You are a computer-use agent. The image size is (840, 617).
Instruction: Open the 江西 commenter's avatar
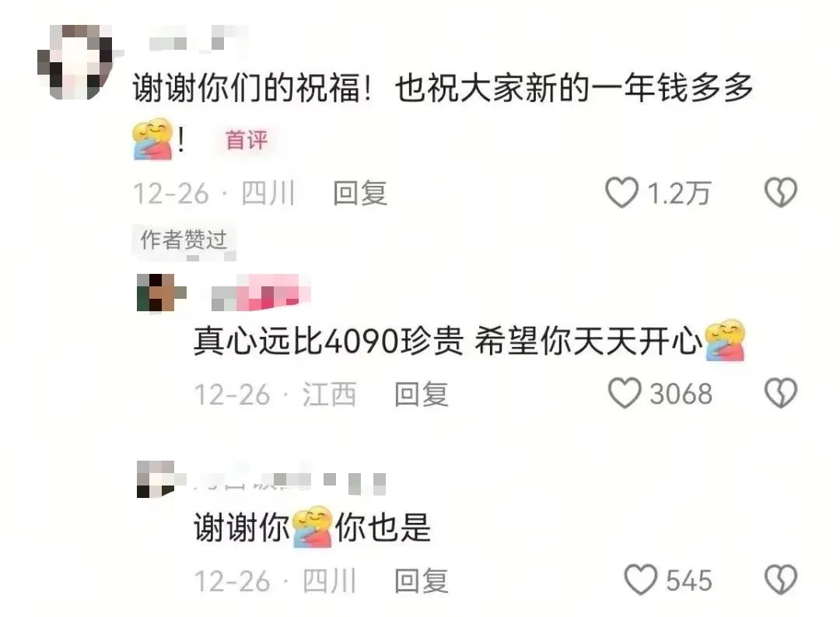(161, 293)
